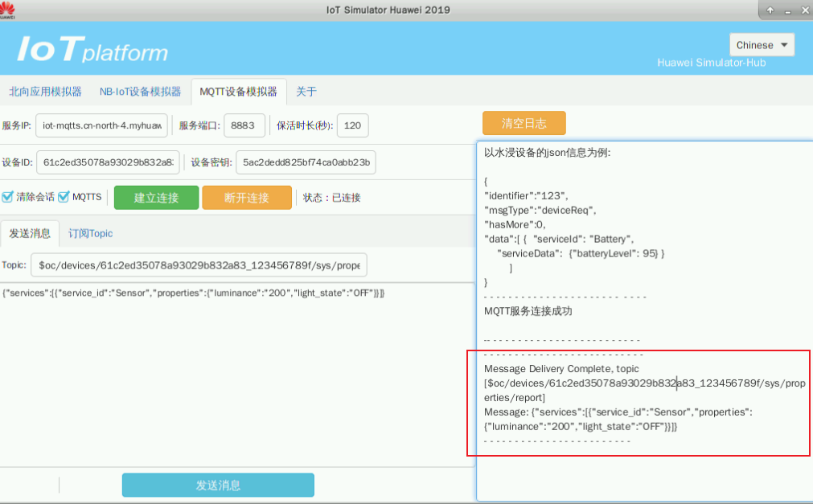Focus the 保活时长 field showing 120

click(352, 125)
